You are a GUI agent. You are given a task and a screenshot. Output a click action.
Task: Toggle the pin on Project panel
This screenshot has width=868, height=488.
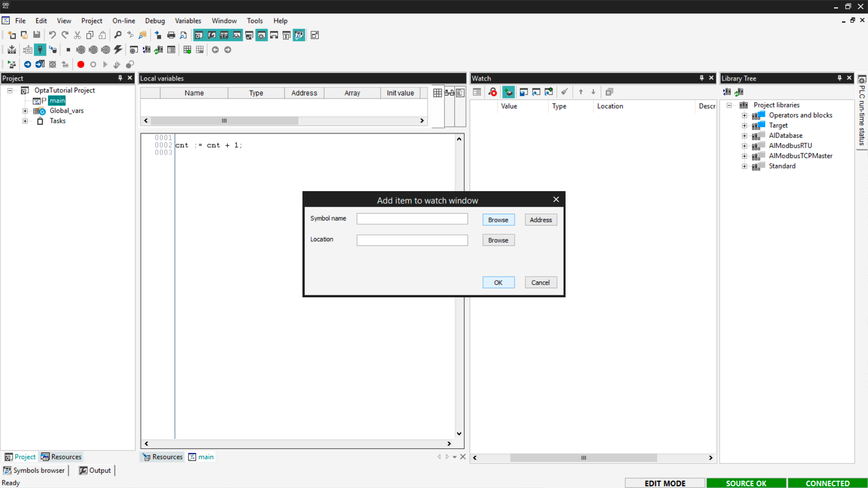(x=120, y=78)
